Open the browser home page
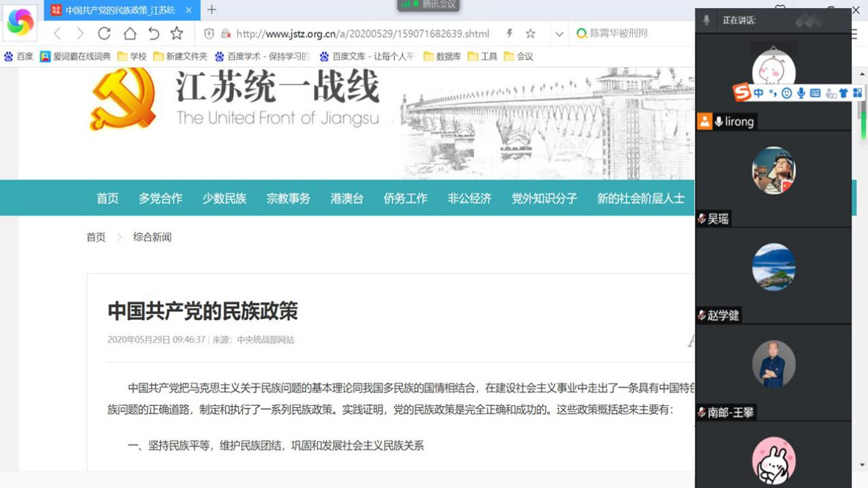Image resolution: width=868 pixels, height=488 pixels. (129, 33)
